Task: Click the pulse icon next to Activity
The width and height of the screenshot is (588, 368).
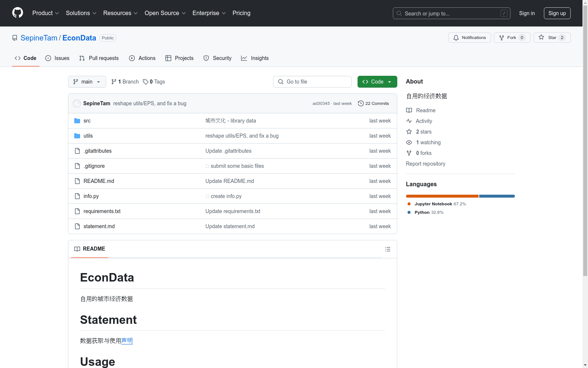Action: point(409,121)
